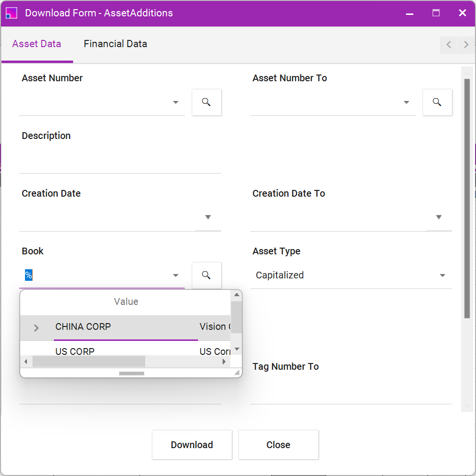Image resolution: width=476 pixels, height=476 pixels.
Task: Minimize the Download Form window
Action: pos(410,13)
